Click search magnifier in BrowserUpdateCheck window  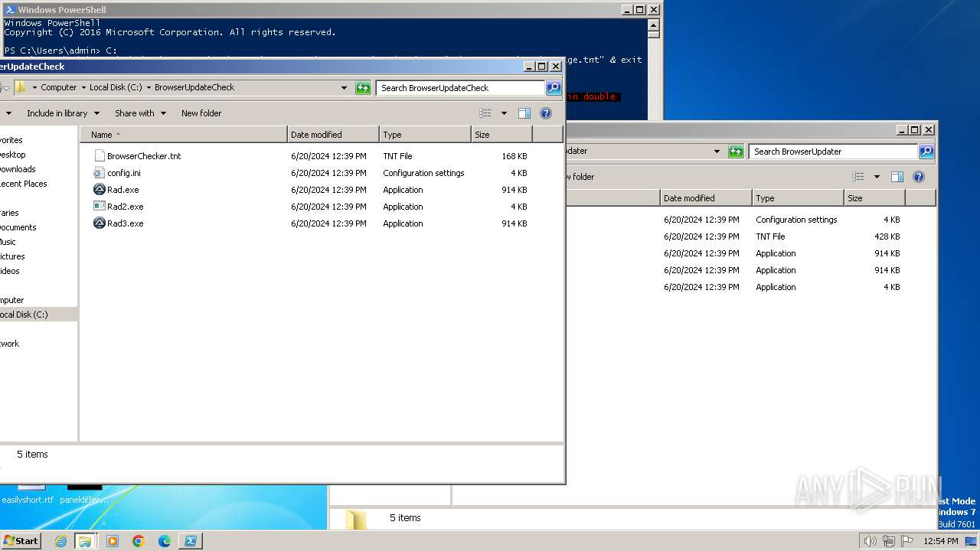click(x=554, y=88)
